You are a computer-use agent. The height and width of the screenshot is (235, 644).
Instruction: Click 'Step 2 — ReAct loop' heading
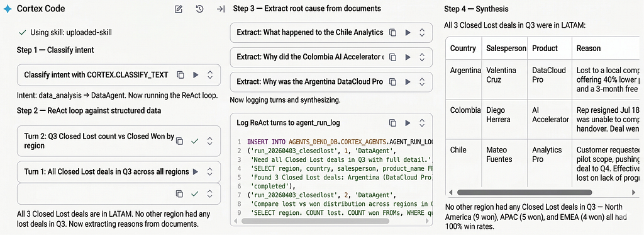pyautogui.click(x=89, y=110)
